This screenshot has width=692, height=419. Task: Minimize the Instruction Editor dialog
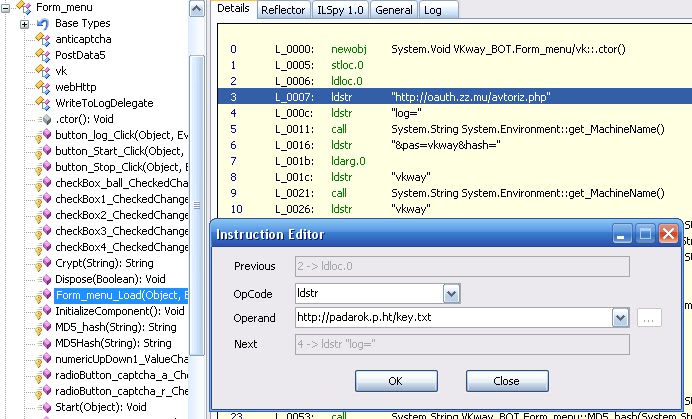click(622, 234)
